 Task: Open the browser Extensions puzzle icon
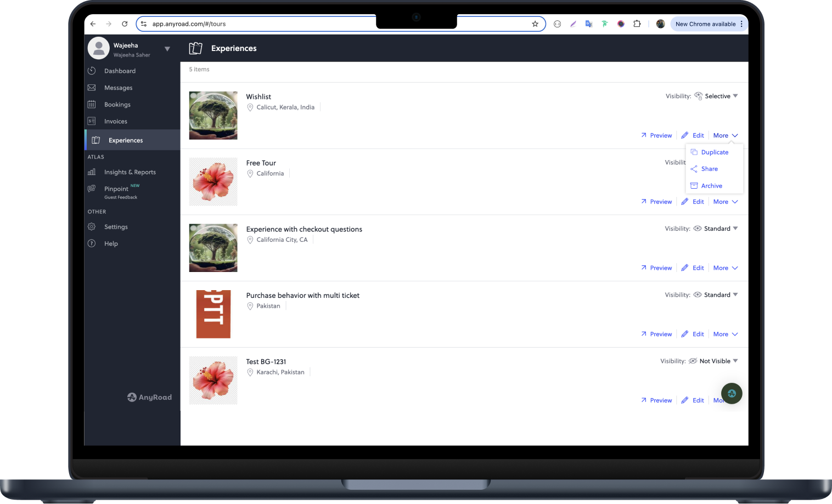(637, 24)
